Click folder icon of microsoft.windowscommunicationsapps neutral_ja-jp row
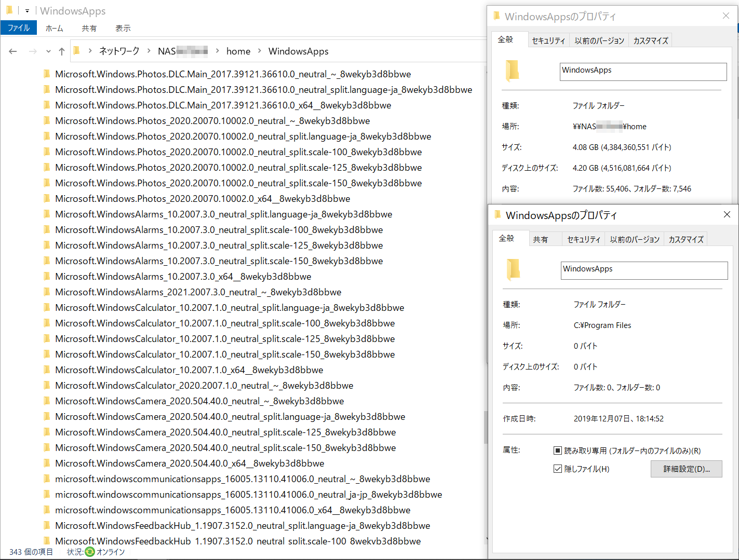 [47, 495]
